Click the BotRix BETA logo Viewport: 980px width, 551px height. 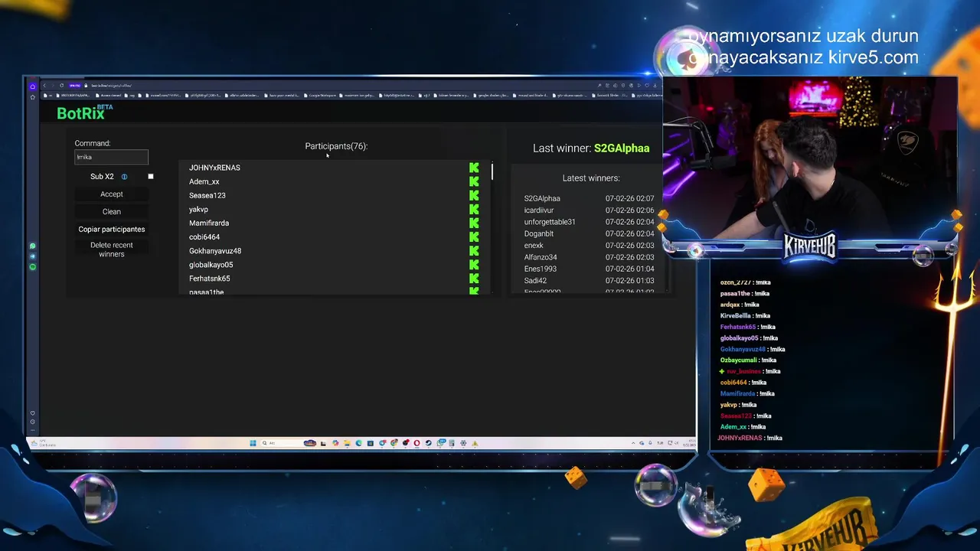click(x=84, y=112)
